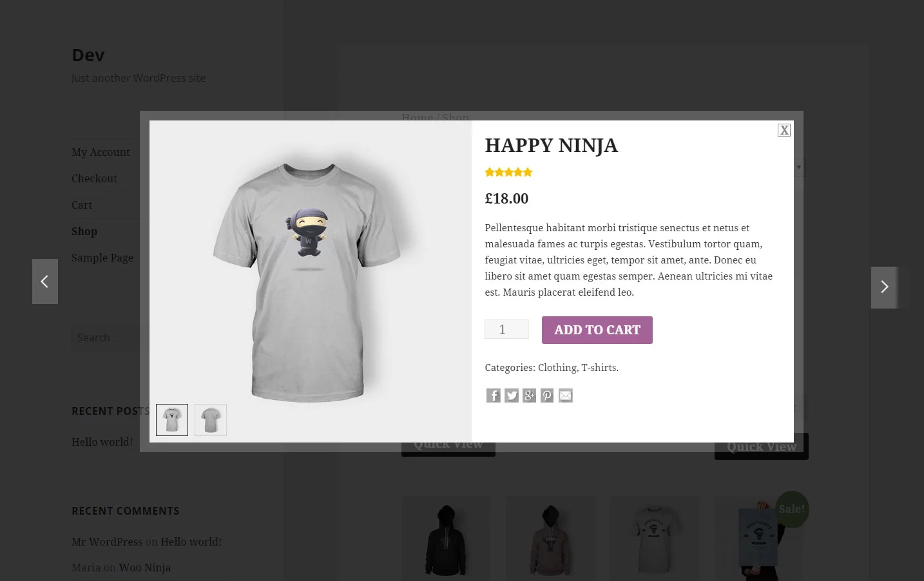924x581 pixels.
Task: Go to the previous product with the arrow
Action: coord(44,281)
